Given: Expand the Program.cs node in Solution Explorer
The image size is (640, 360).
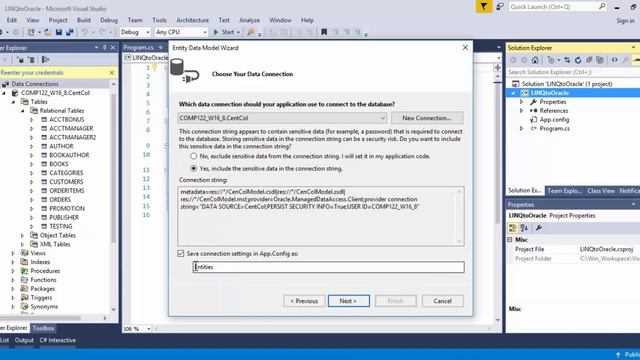Looking at the screenshot, I should (521, 128).
